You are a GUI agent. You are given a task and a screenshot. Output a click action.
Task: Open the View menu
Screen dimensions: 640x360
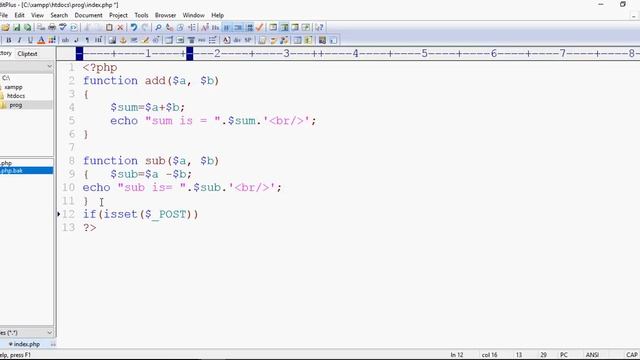[x=37, y=15]
